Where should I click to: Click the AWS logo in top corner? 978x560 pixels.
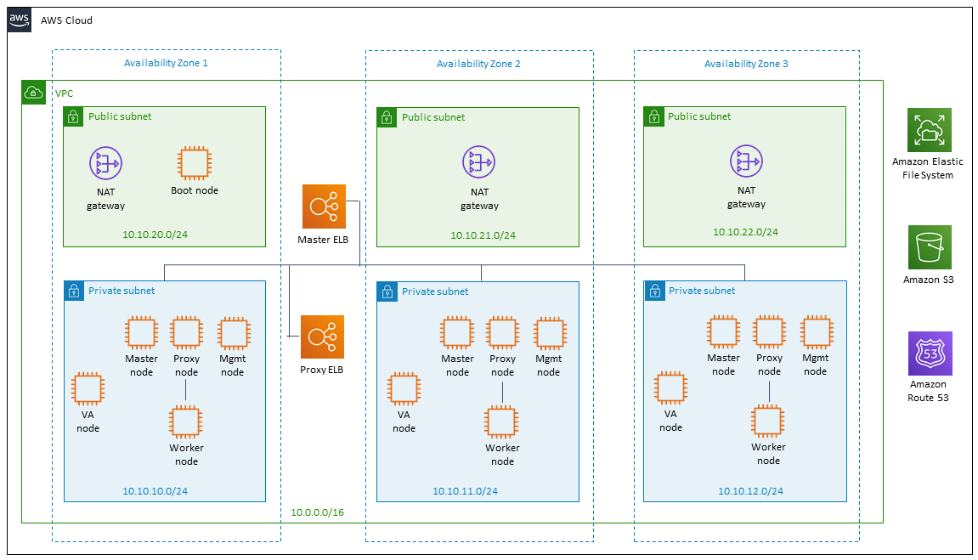(20, 20)
